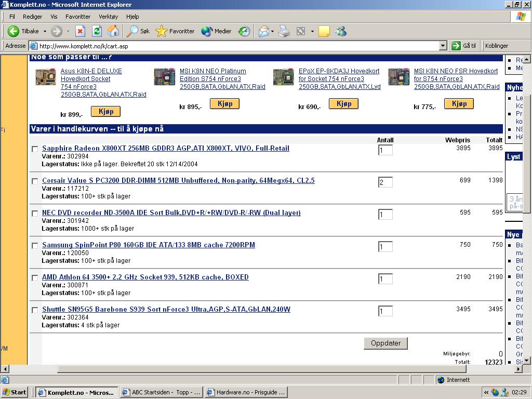Open the back button history dropdown
The width and height of the screenshot is (532, 399).
coord(45,31)
